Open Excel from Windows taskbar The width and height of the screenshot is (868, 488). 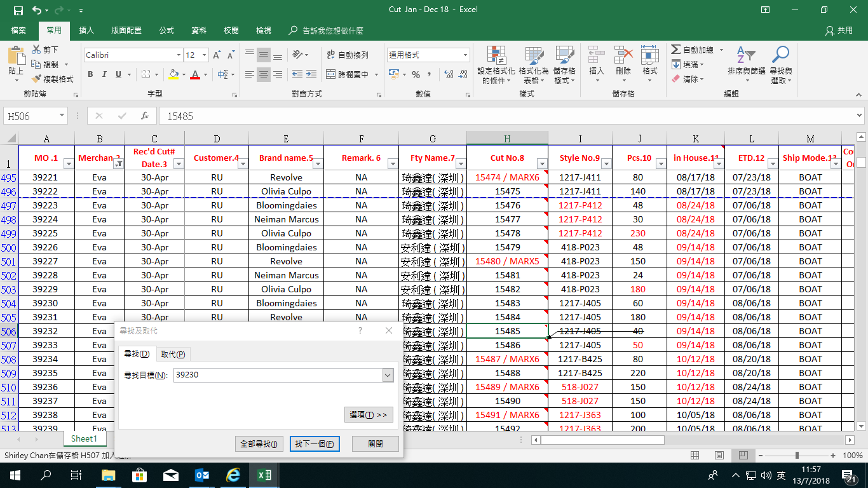pos(265,475)
